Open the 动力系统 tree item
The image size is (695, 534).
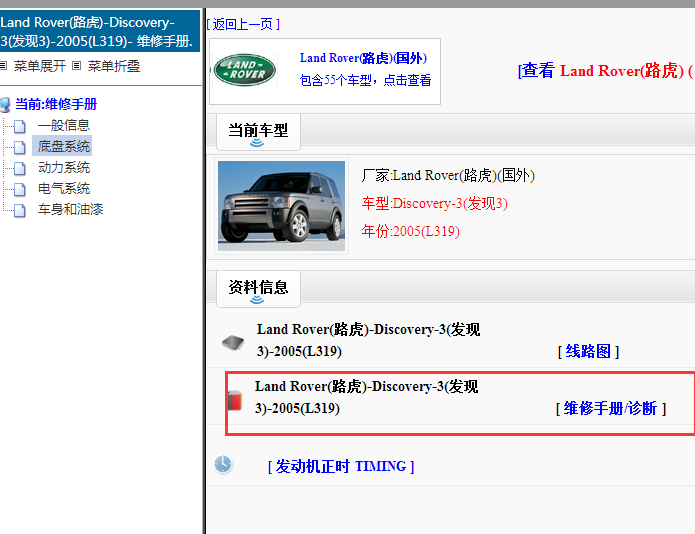(64, 168)
